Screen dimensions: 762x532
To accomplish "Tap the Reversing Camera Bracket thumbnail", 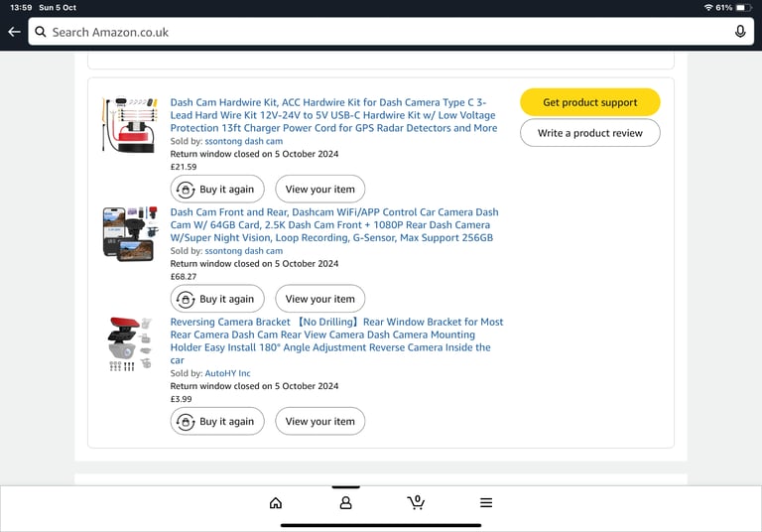I will 128,344.
